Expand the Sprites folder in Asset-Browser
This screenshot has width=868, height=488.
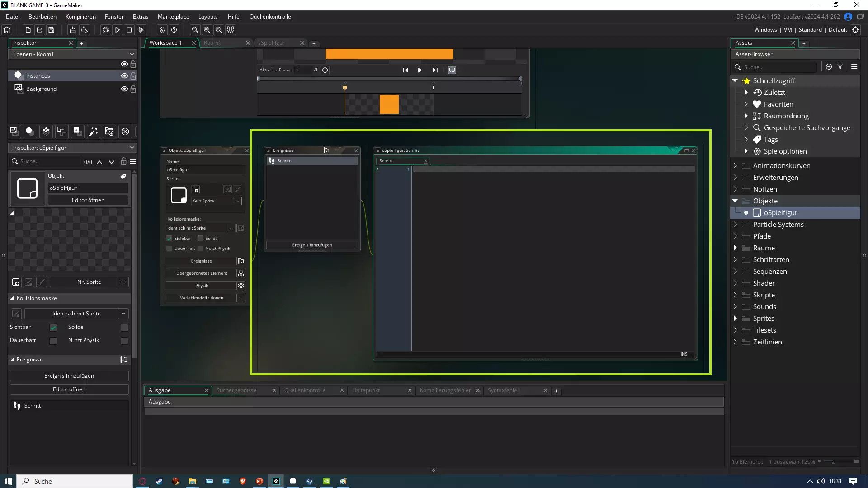[x=735, y=319]
